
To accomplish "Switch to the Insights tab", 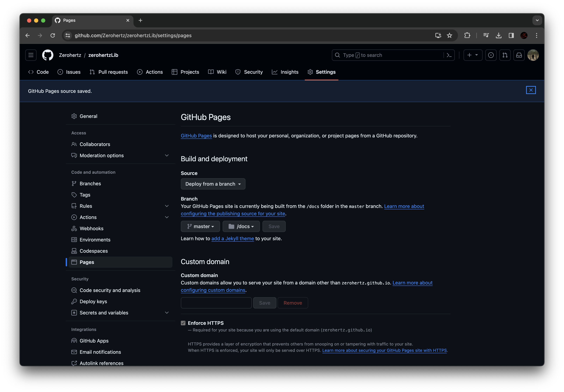I will (x=285, y=72).
